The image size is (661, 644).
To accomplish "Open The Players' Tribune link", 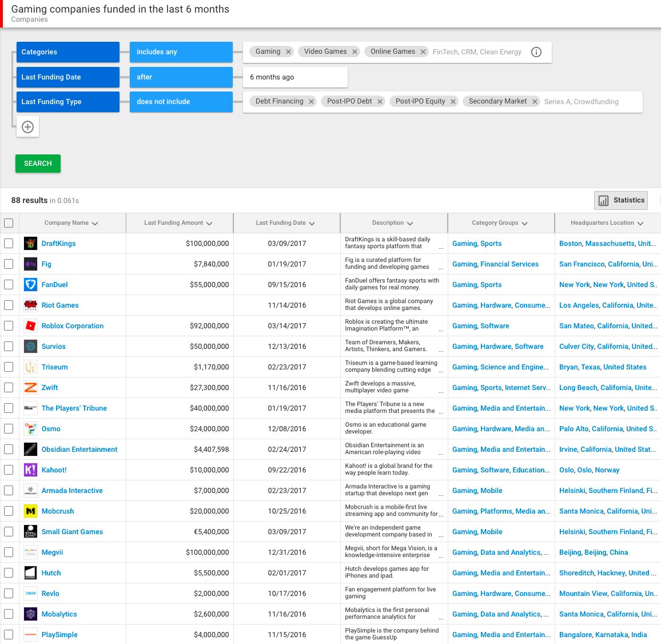I will 74,408.
